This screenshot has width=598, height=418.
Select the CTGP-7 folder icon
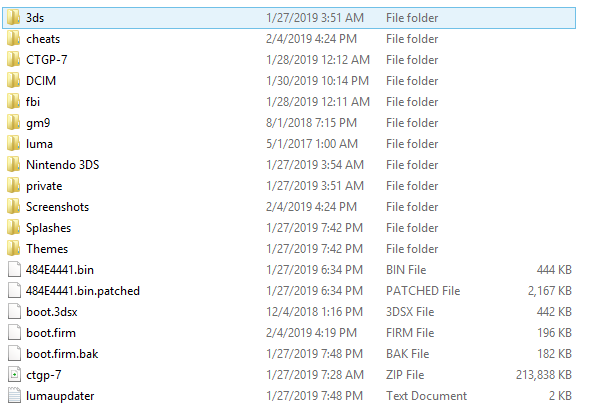14,59
